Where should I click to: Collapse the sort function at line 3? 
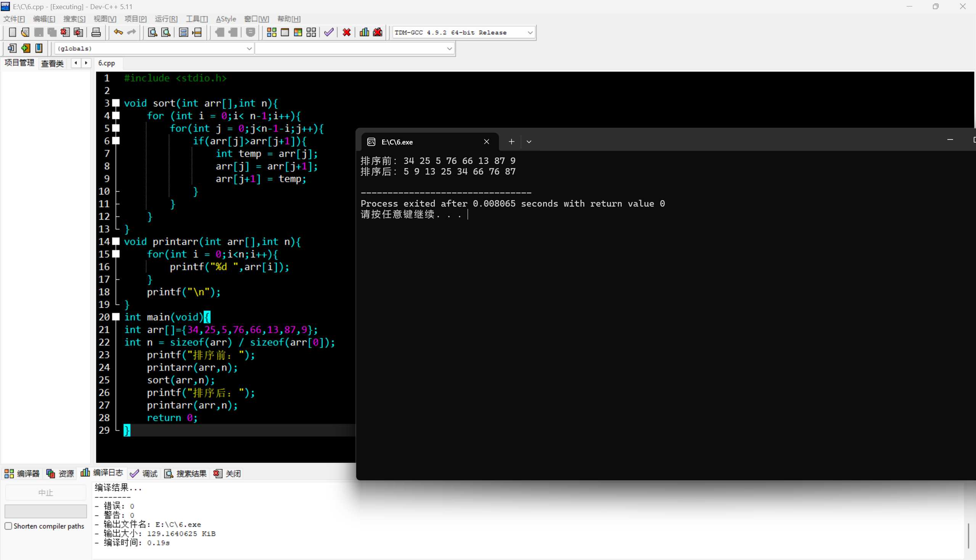tap(116, 103)
